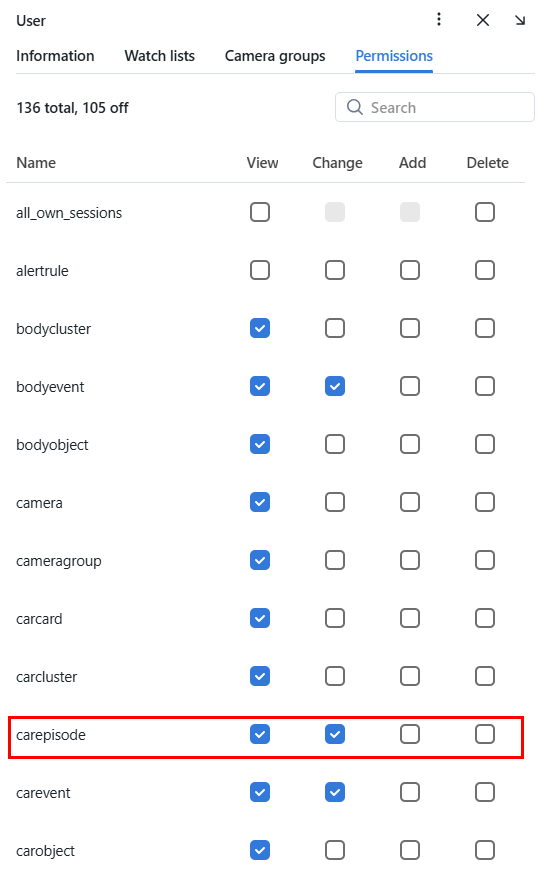Close the User panel with X

click(x=483, y=21)
